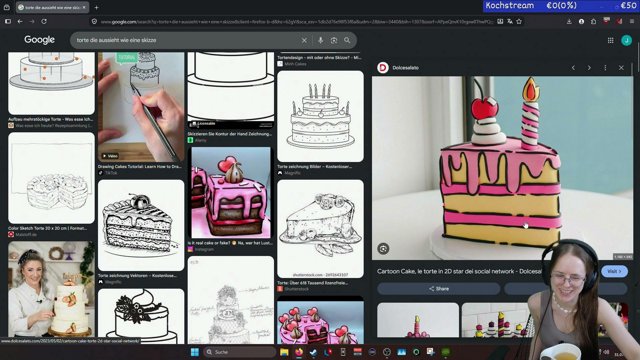Go to the Google home logo

39,40
